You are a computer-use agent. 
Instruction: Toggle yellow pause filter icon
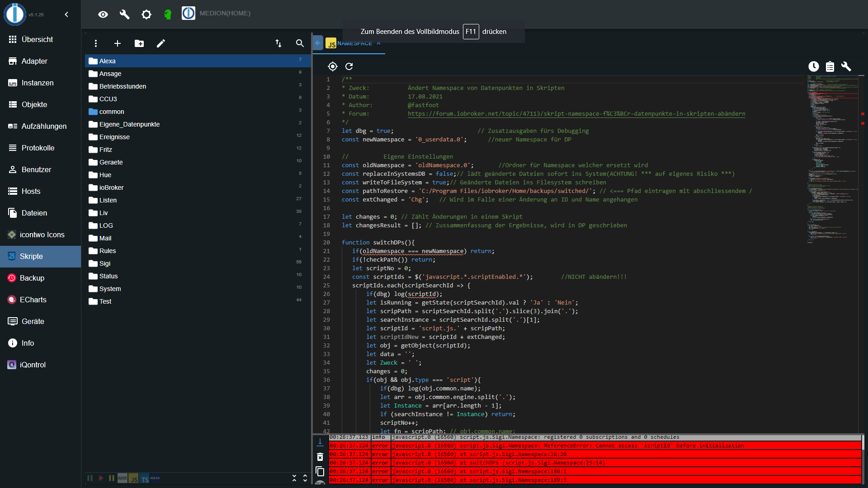pyautogui.click(x=112, y=478)
